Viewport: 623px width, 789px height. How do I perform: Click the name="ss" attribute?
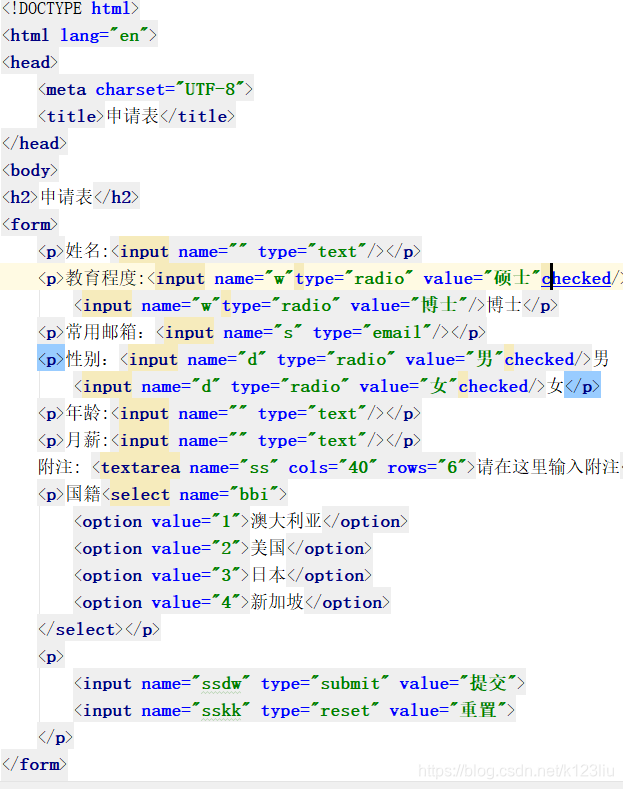pos(233,467)
